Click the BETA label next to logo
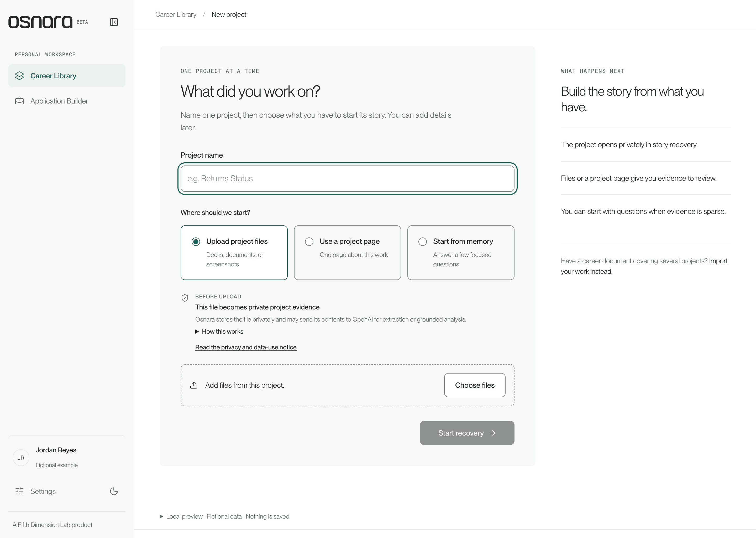 [x=82, y=22]
